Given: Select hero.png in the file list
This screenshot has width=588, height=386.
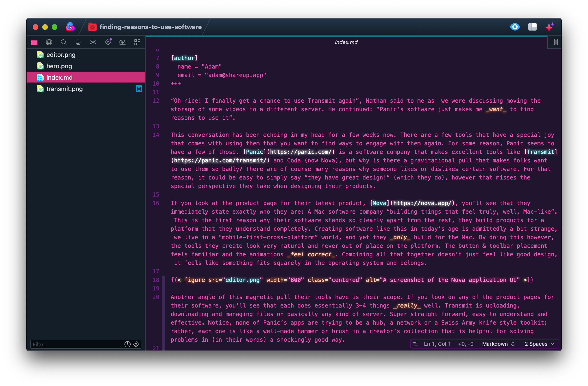Looking at the screenshot, I should (x=86, y=66).
